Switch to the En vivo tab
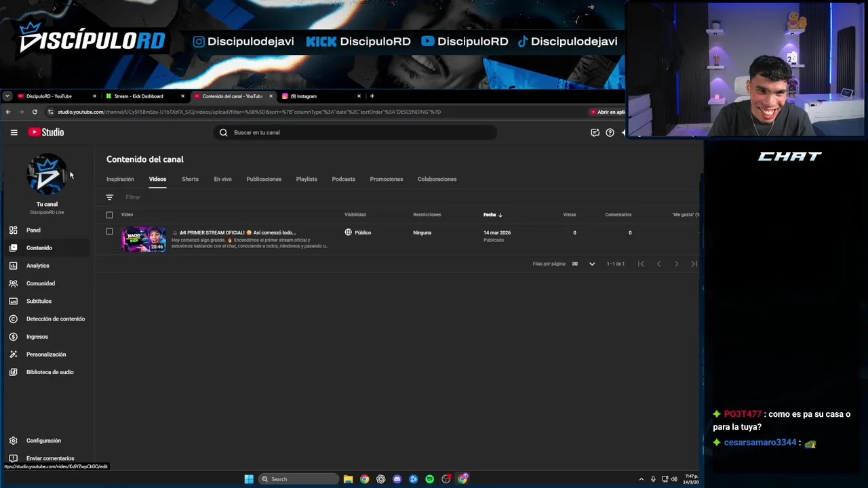The image size is (868, 488). (222, 179)
